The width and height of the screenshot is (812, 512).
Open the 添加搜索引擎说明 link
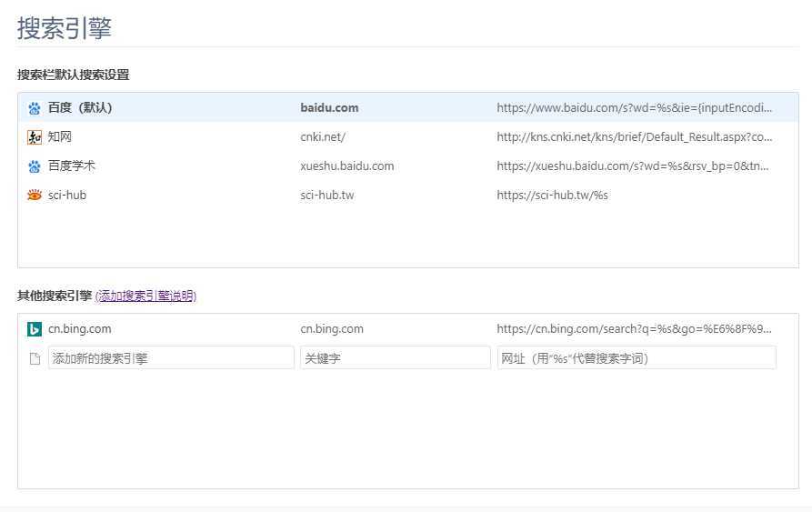pos(146,296)
